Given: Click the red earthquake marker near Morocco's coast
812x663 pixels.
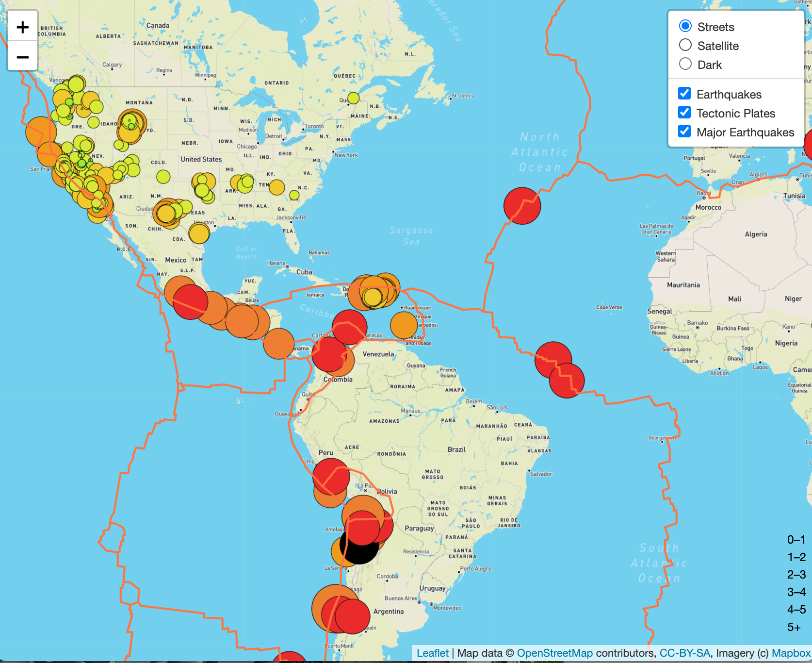Looking at the screenshot, I should (522, 206).
